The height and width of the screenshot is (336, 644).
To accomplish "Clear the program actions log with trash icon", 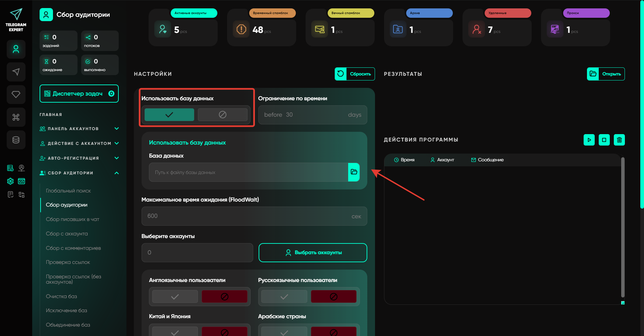I will click(x=619, y=140).
